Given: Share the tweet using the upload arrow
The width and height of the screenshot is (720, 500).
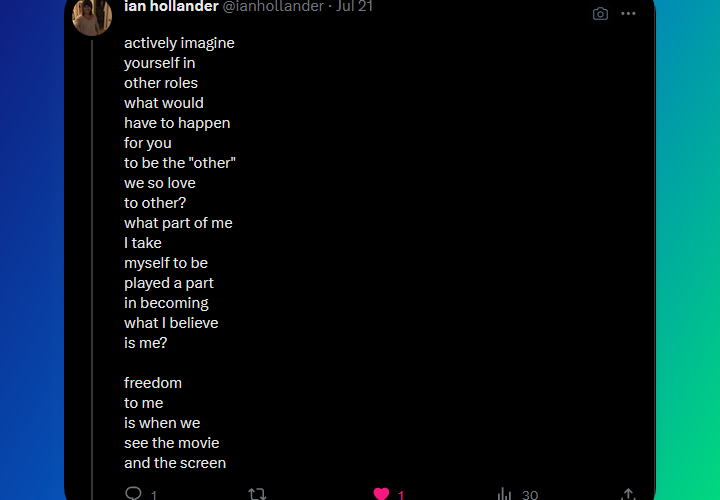Looking at the screenshot, I should coord(628,494).
